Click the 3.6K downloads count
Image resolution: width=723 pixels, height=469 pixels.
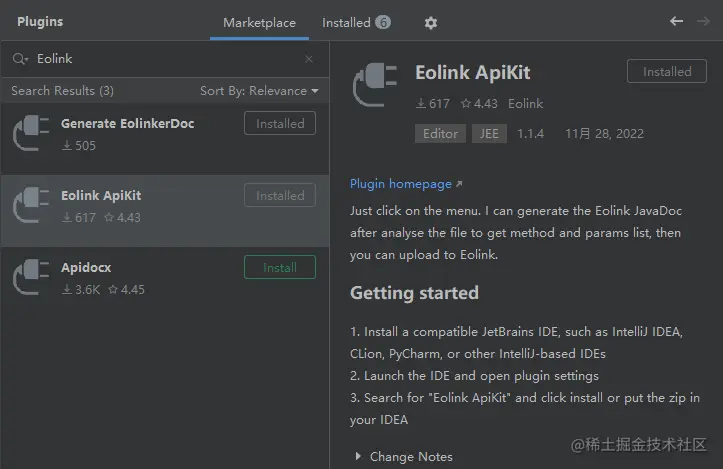[x=81, y=290]
